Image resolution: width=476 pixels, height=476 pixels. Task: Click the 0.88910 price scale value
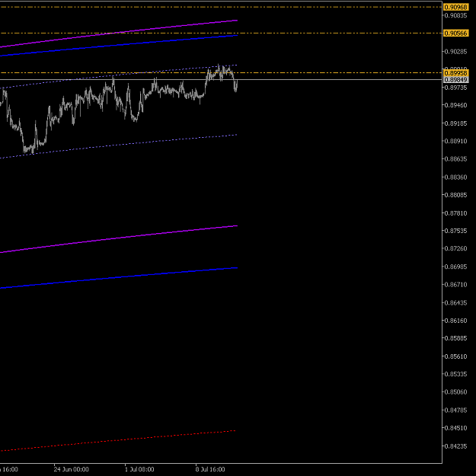[x=455, y=141]
